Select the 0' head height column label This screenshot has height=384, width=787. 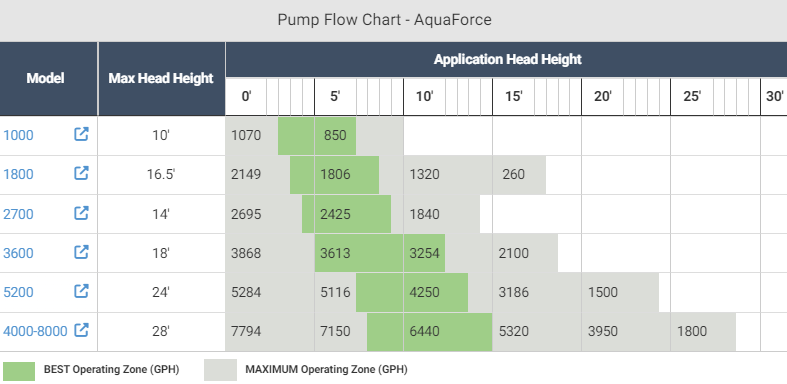tap(246, 96)
